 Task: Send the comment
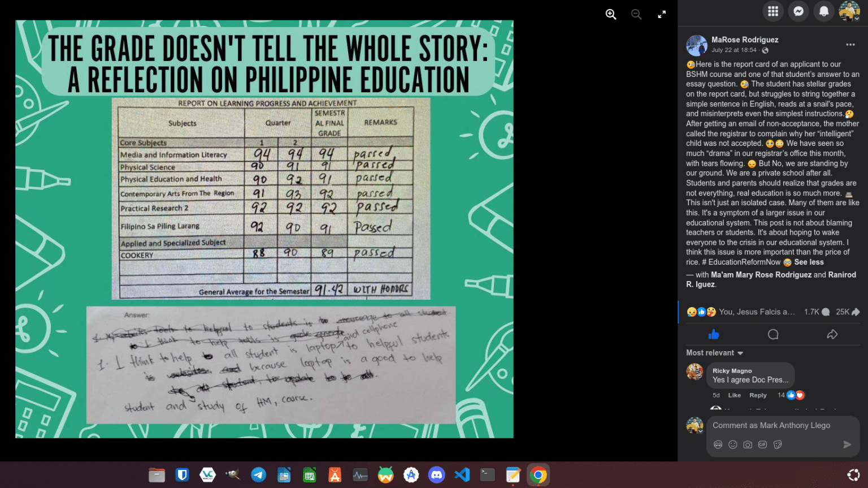click(x=847, y=444)
